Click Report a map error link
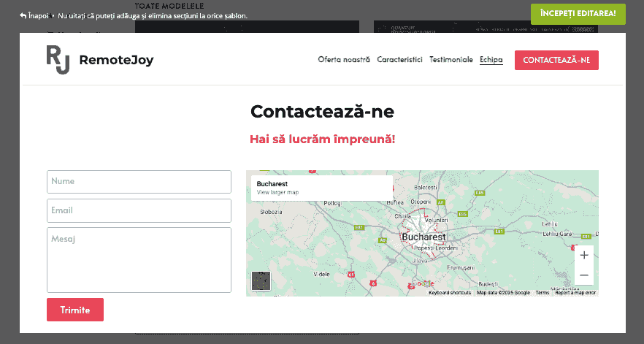 (x=575, y=293)
